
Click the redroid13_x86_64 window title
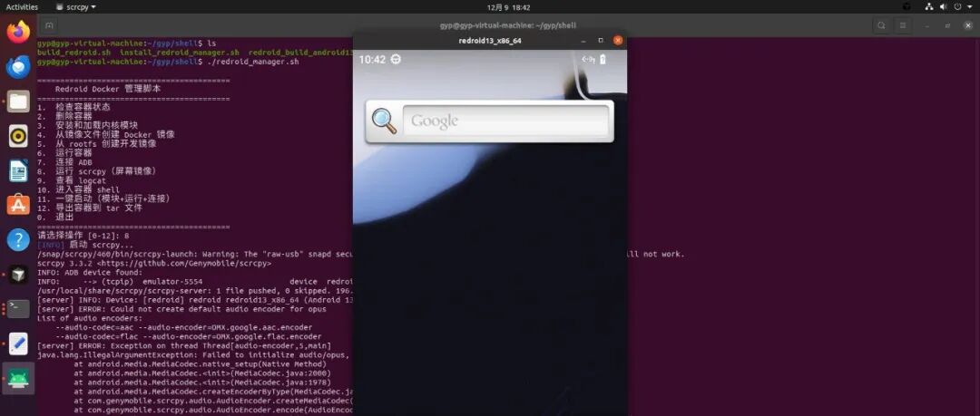pyautogui.click(x=490, y=41)
